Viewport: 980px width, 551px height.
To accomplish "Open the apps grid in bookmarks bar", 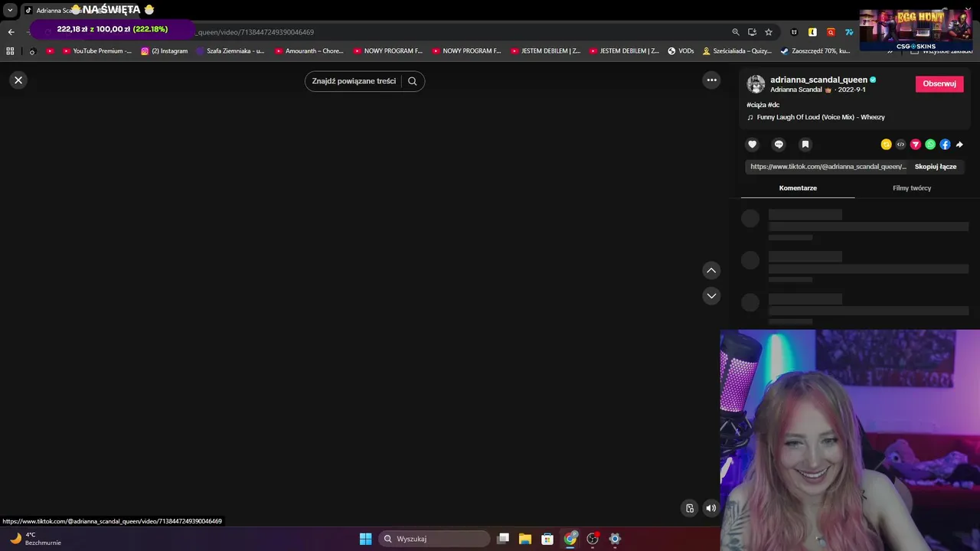I will [x=10, y=51].
